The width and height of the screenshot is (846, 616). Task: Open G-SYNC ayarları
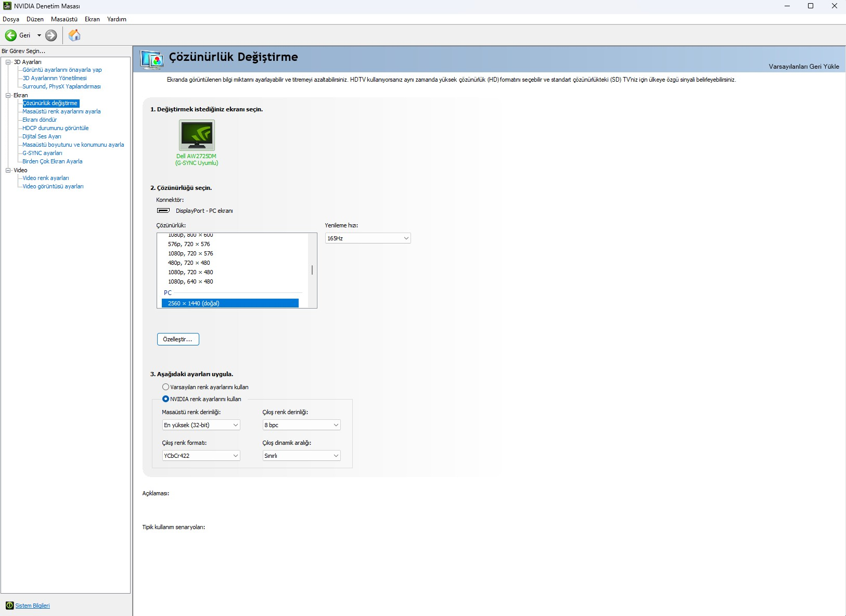42,153
